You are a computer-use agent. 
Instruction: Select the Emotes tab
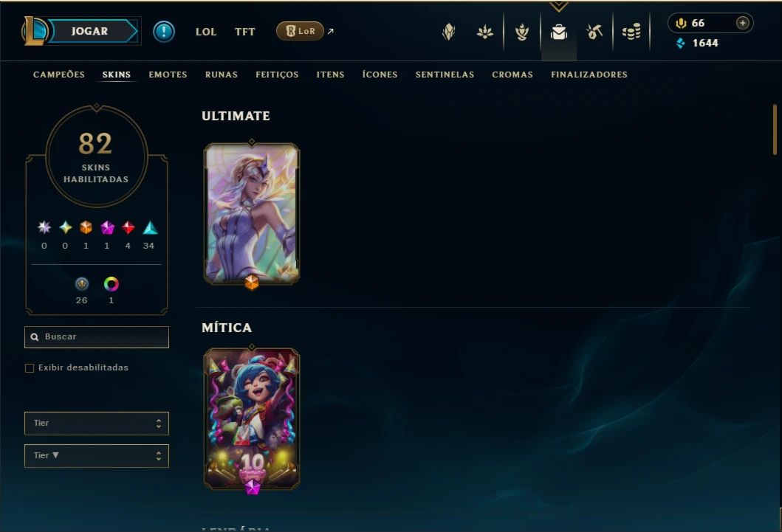point(168,75)
